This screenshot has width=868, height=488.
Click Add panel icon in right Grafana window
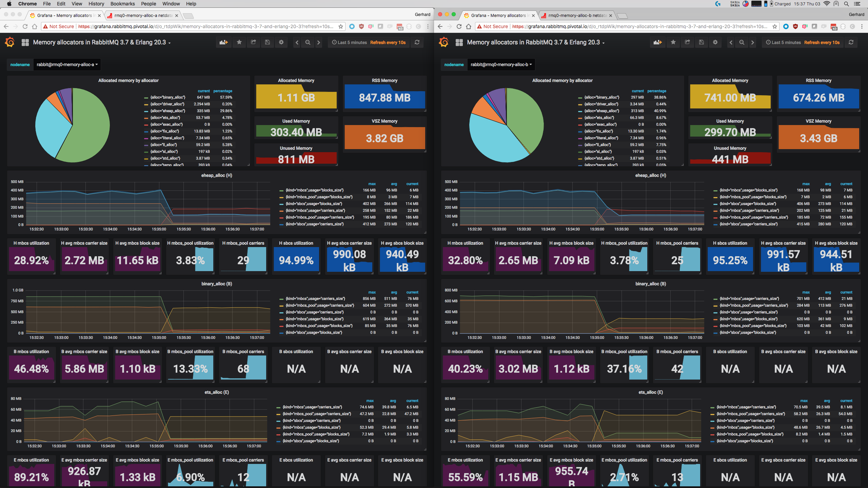point(658,42)
